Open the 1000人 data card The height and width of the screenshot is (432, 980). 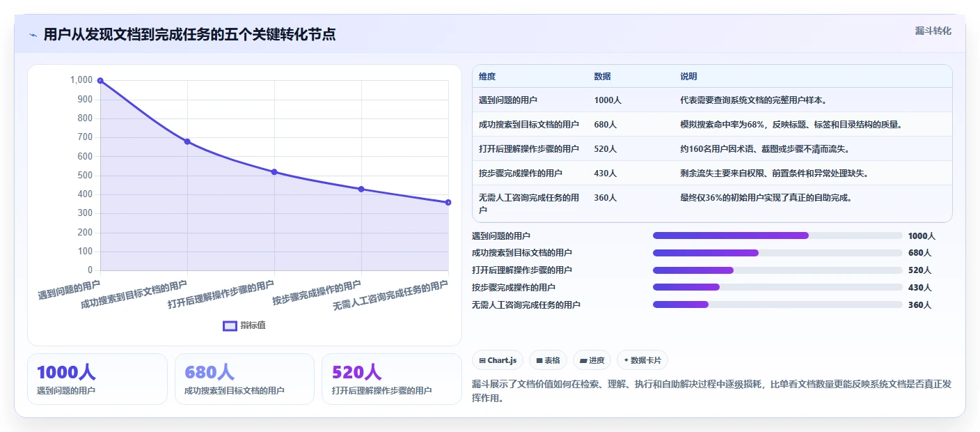click(x=97, y=379)
